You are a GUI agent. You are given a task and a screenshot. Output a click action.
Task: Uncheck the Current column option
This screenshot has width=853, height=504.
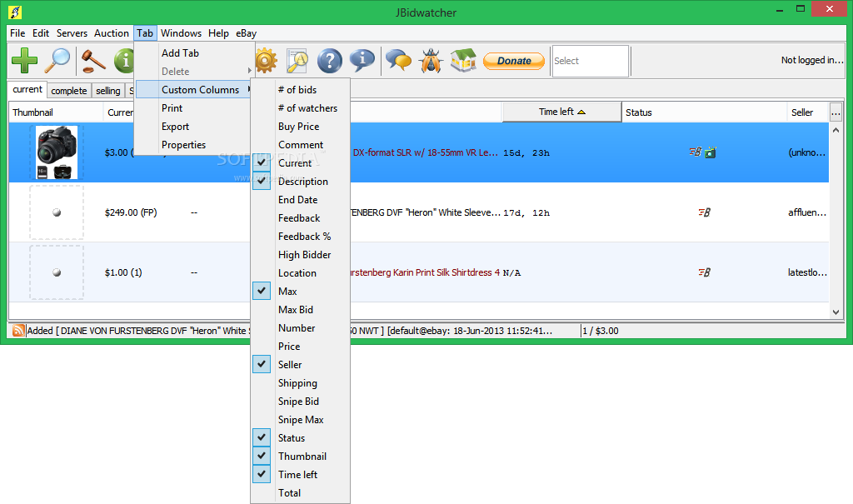pos(300,163)
